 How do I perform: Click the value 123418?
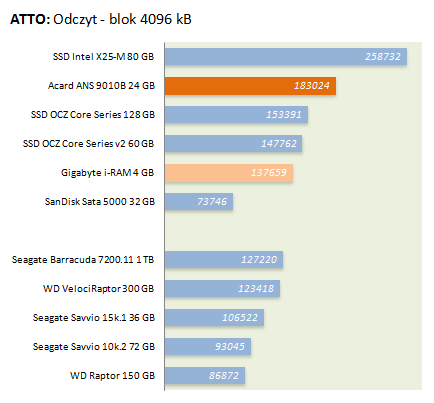point(256,289)
